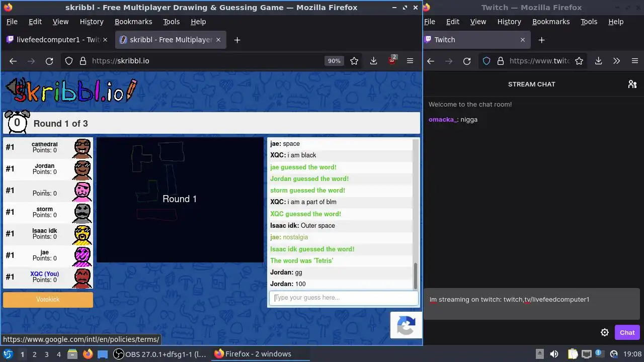The height and width of the screenshot is (362, 644).
Task: Click the Votekick button
Action: [48, 300]
